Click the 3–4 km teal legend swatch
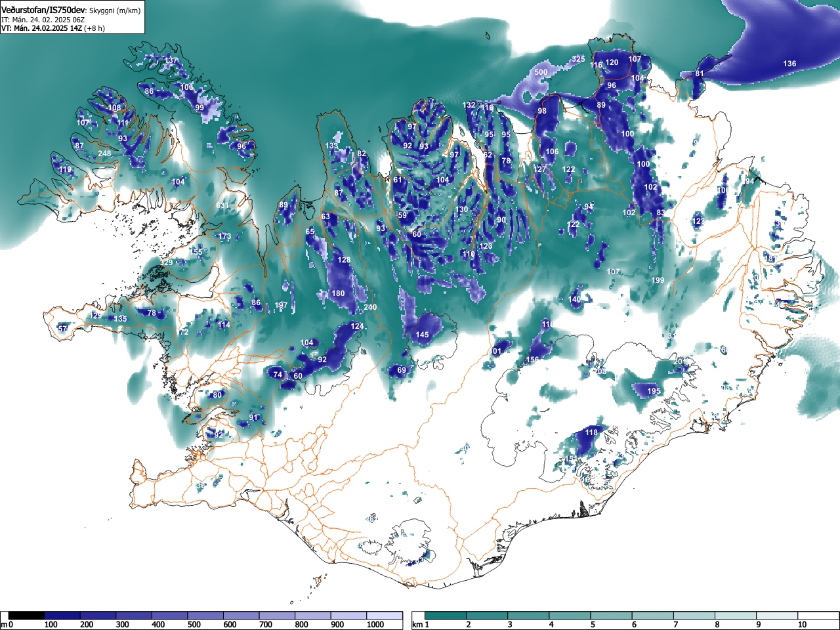 tap(529, 616)
